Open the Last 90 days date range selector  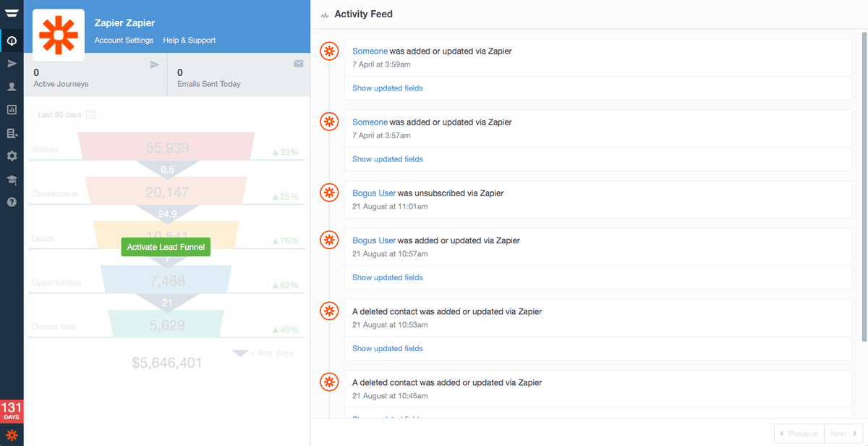67,114
